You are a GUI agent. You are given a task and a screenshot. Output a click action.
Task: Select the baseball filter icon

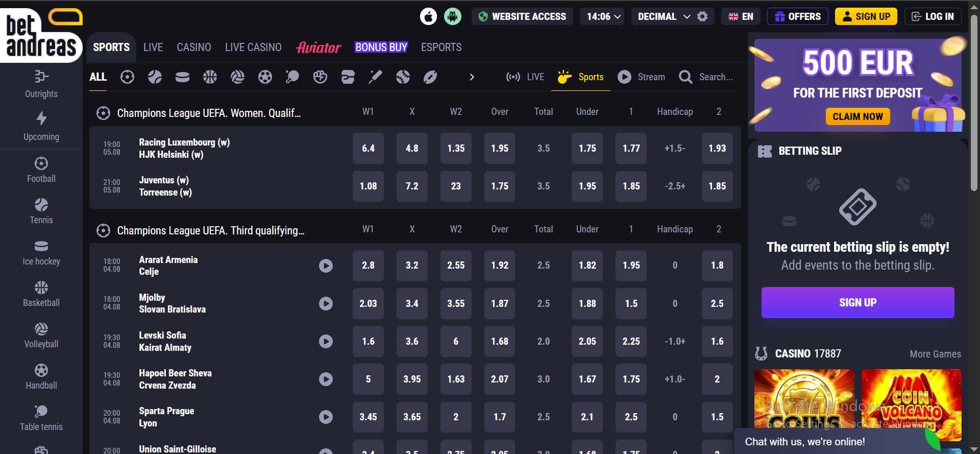(403, 77)
